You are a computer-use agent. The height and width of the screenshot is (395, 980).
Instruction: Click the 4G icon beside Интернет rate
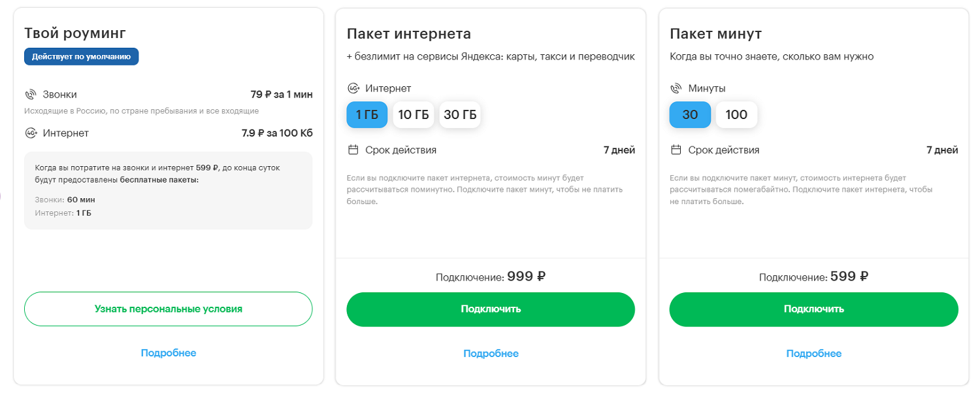click(31, 133)
